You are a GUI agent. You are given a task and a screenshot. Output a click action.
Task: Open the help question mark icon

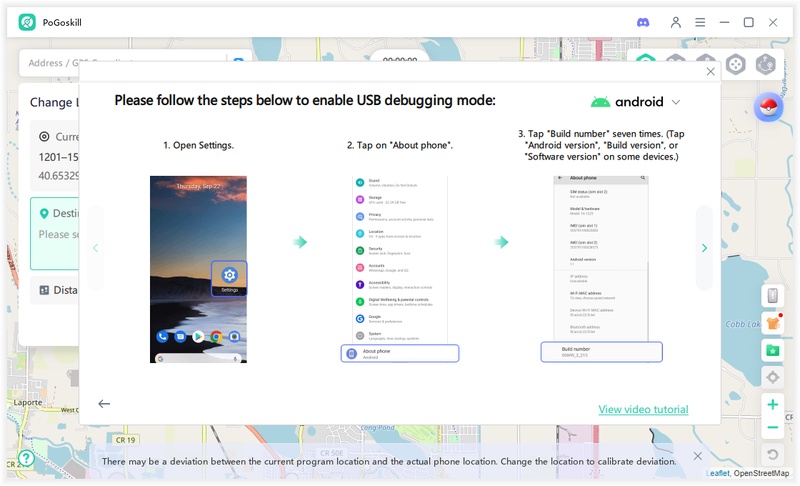coord(26,458)
